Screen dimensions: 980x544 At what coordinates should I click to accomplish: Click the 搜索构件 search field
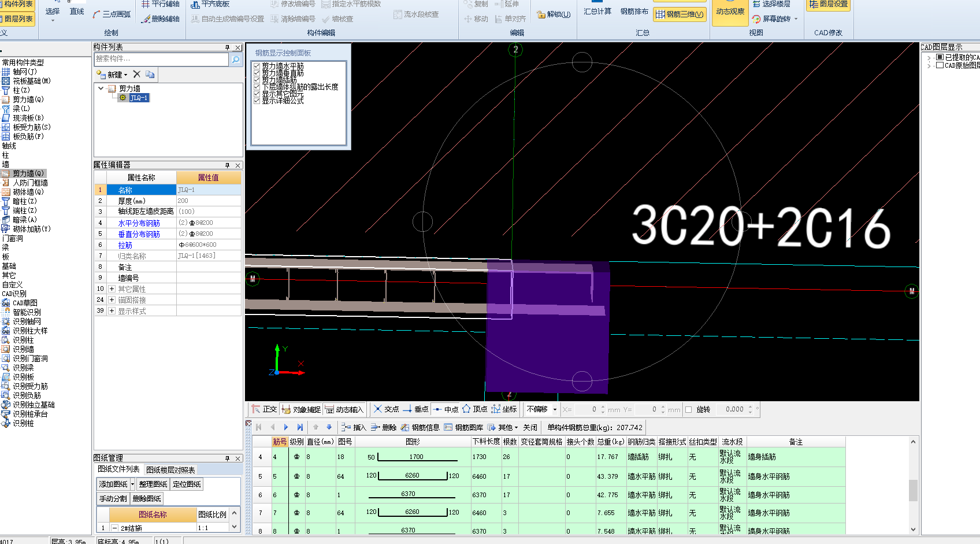(161, 59)
